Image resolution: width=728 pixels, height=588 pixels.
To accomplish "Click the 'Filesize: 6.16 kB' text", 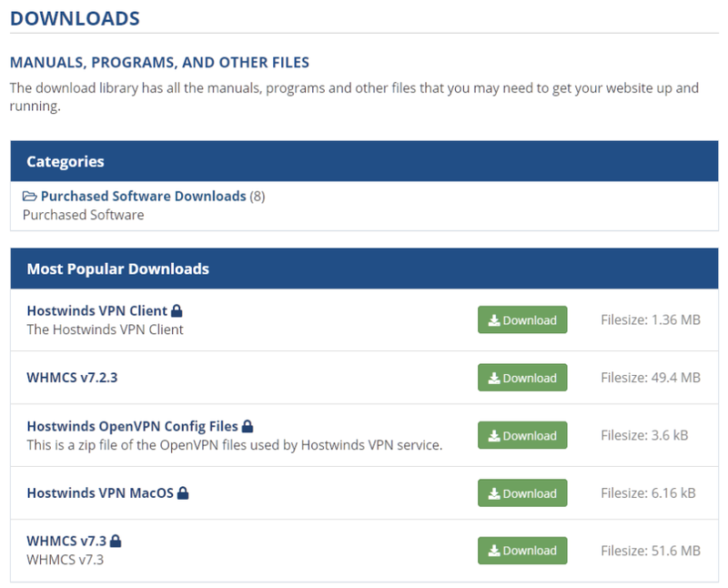I will pos(648,492).
